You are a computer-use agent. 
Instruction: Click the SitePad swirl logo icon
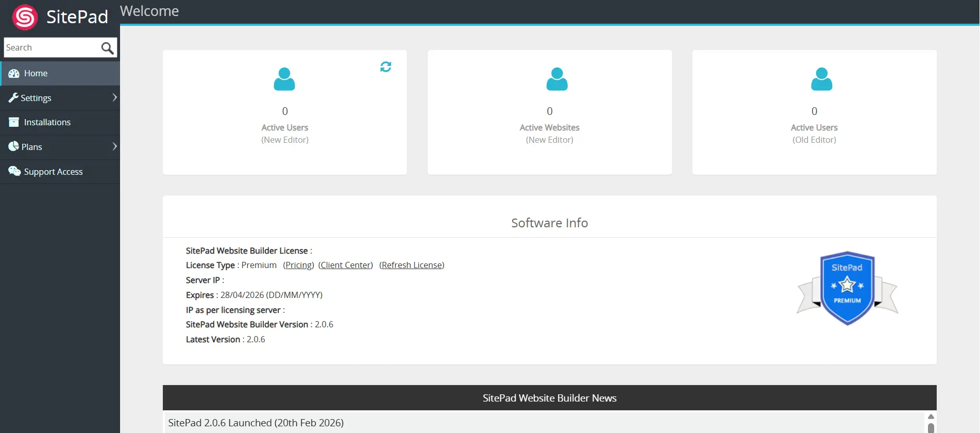(25, 17)
